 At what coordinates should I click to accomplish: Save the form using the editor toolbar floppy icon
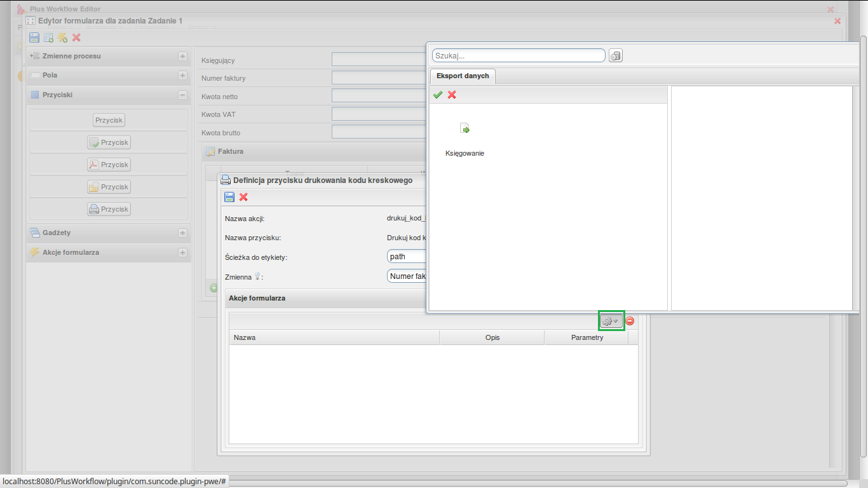pos(34,37)
